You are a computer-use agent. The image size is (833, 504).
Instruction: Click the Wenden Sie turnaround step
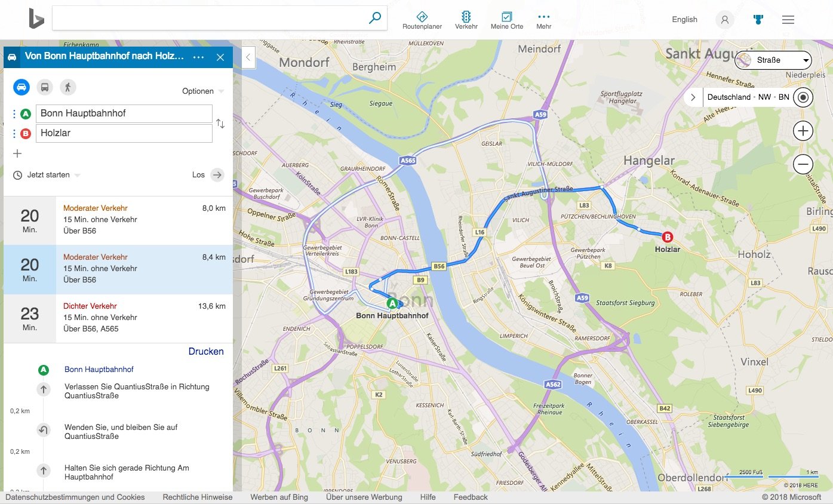[x=121, y=432]
